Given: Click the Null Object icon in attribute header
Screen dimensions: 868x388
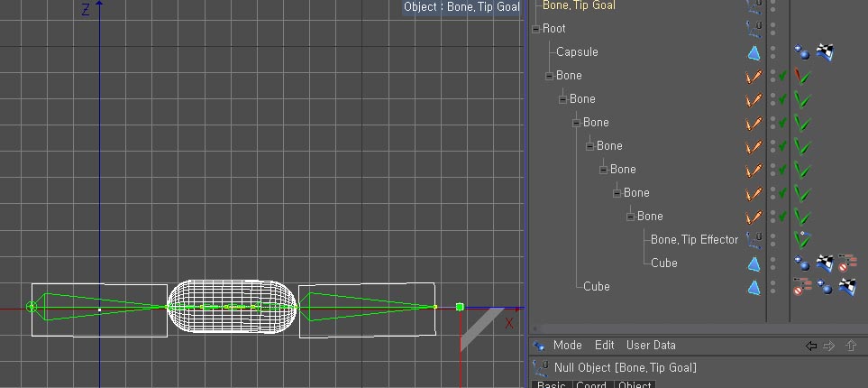Looking at the screenshot, I should click(540, 367).
